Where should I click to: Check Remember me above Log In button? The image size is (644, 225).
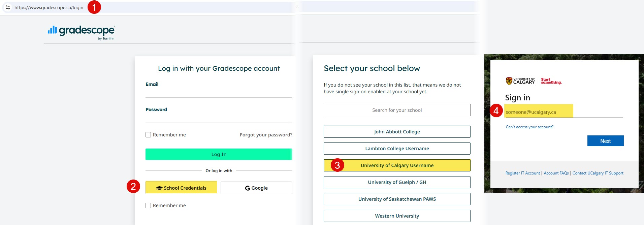[148, 135]
